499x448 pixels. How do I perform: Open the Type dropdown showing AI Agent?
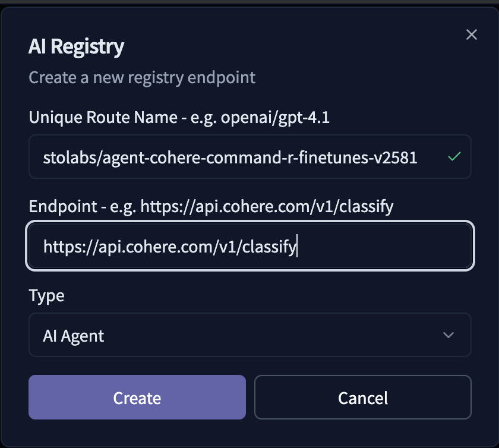tap(249, 335)
